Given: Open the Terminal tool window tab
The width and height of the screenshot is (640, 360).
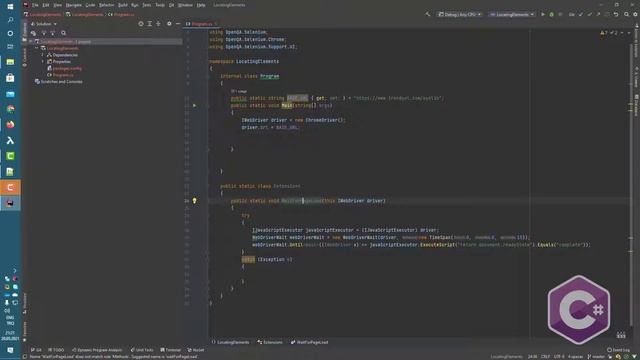Looking at the screenshot, I should (171, 350).
